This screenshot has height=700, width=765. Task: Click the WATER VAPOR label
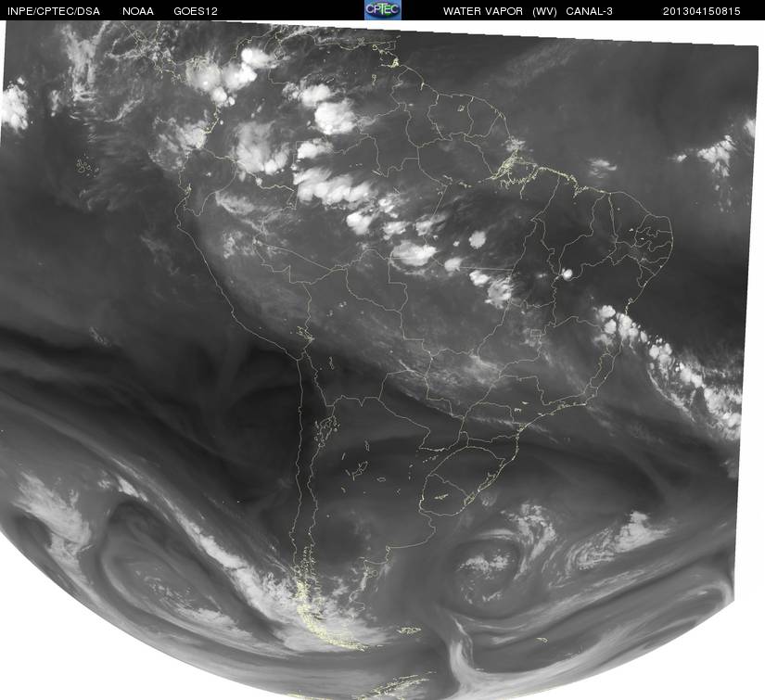tap(483, 11)
